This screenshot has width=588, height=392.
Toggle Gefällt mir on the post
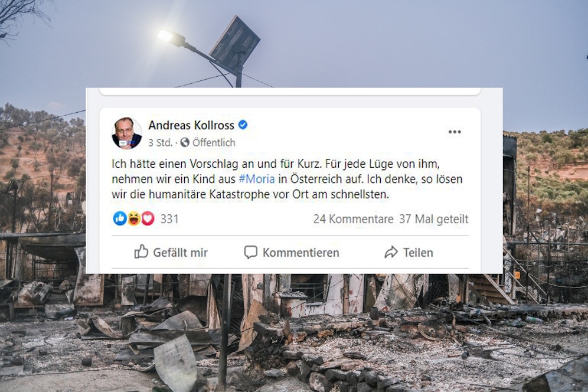171,252
